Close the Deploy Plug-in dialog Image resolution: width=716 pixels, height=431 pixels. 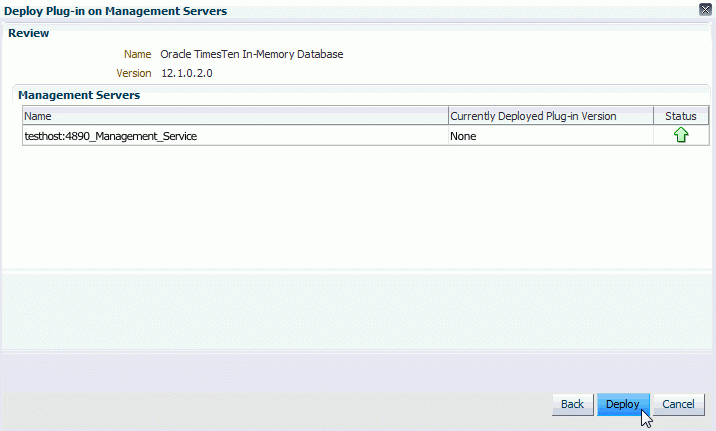pyautogui.click(x=705, y=10)
